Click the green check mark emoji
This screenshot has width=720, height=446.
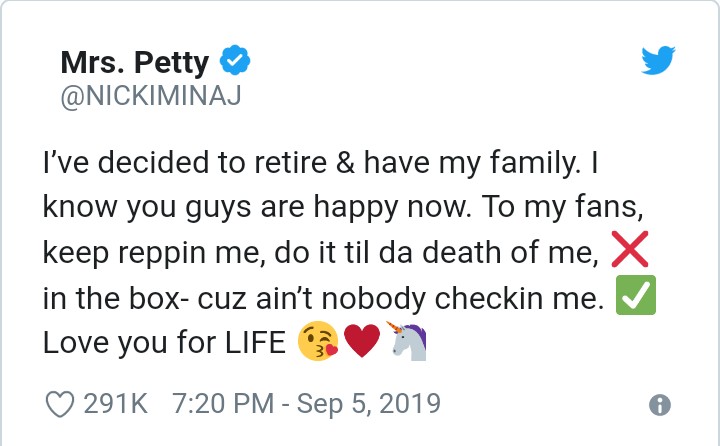click(x=636, y=295)
